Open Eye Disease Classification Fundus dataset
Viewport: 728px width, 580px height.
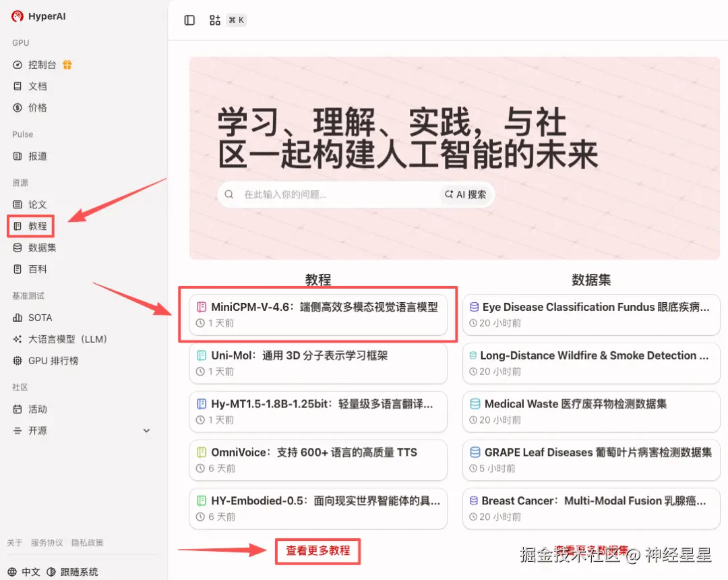pyautogui.click(x=591, y=314)
